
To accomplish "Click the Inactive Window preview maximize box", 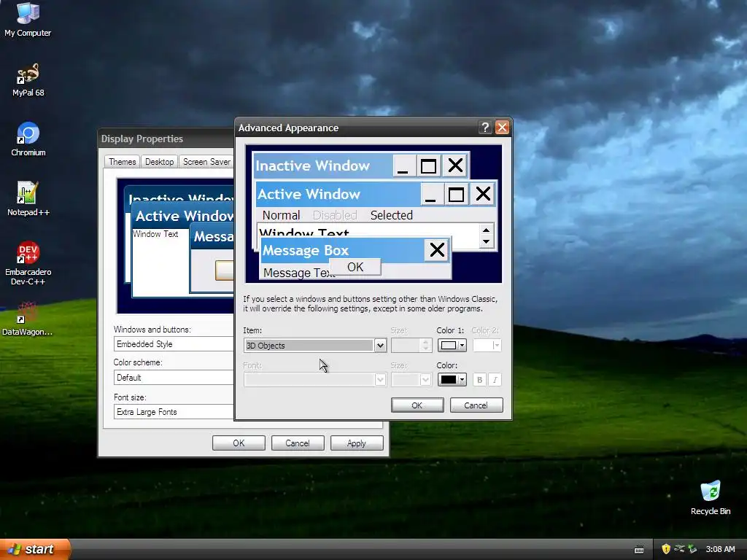I will pos(428,166).
